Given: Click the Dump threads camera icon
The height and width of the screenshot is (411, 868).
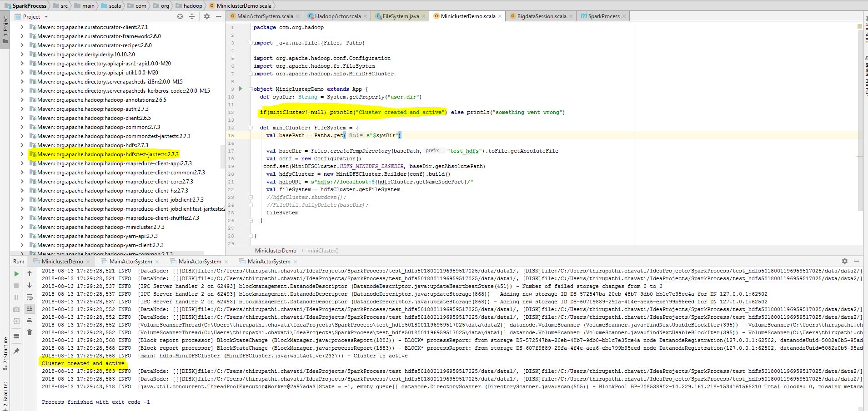Looking at the screenshot, I should tap(16, 309).
